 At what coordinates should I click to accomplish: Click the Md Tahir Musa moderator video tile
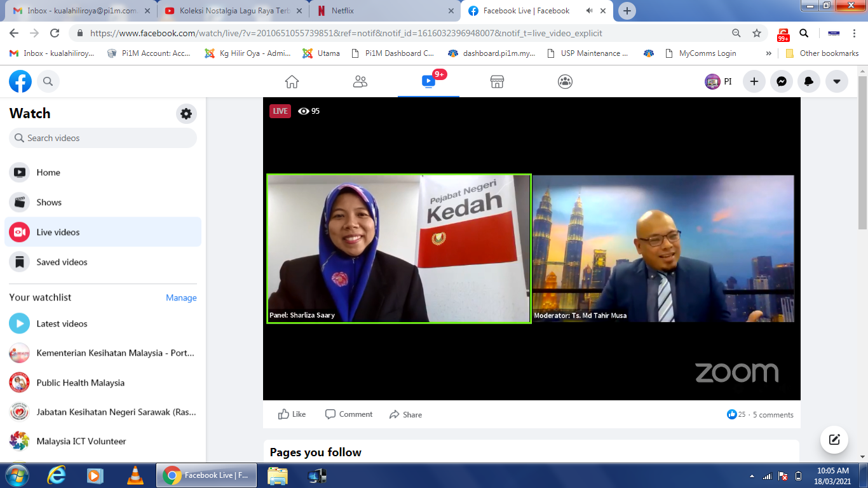click(663, 248)
